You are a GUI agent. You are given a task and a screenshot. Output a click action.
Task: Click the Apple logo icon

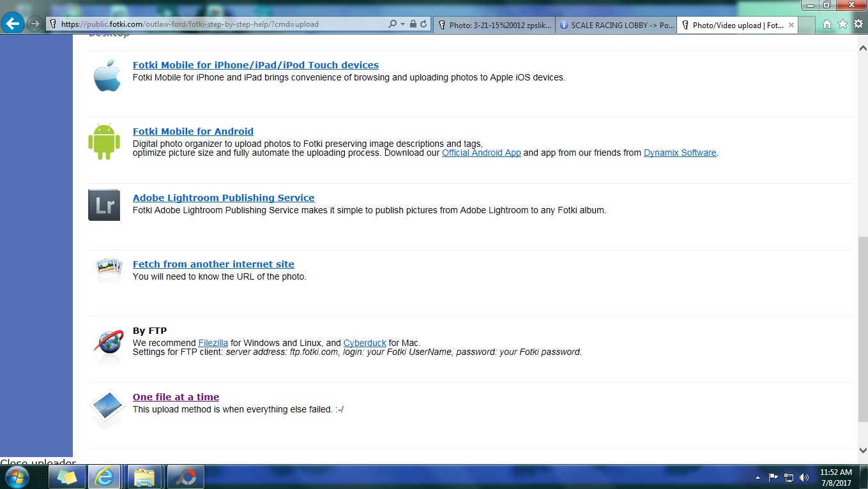click(107, 76)
